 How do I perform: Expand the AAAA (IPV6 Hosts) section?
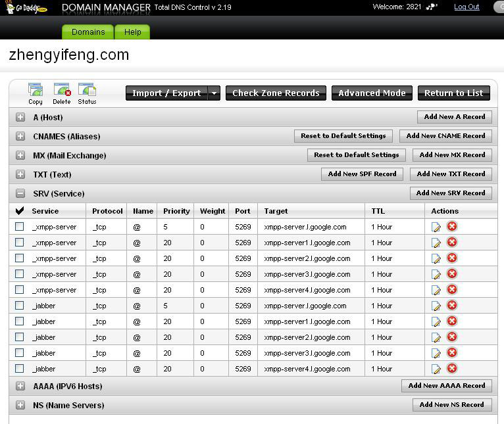click(x=20, y=386)
